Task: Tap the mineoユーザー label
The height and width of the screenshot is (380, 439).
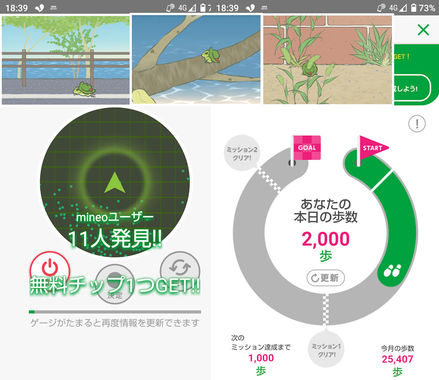Action: pyautogui.click(x=115, y=217)
